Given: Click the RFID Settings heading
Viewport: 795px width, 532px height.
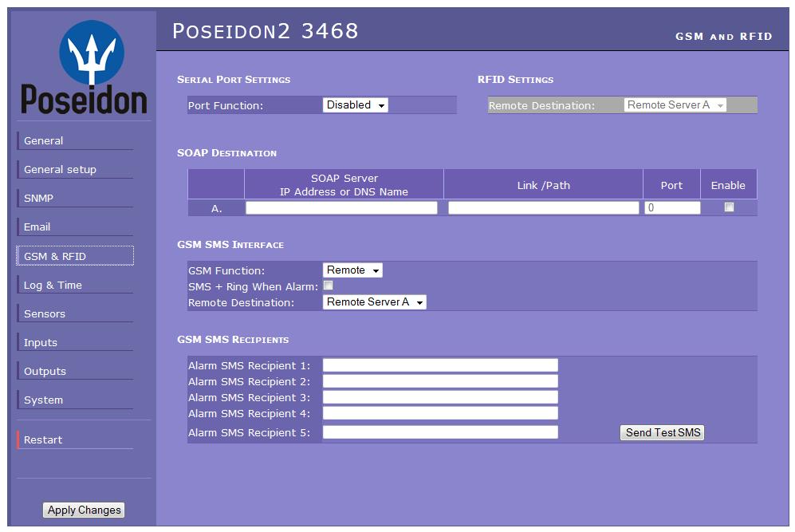Looking at the screenshot, I should coord(515,80).
